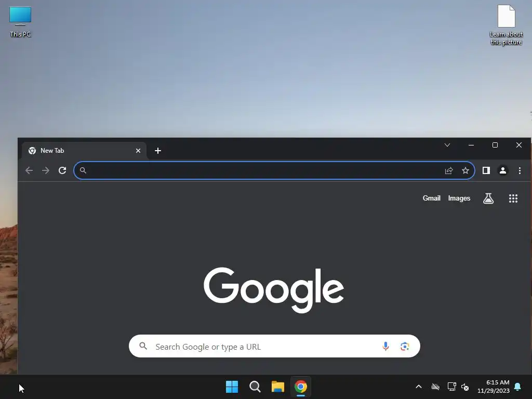Focus the Chrome address bar
The height and width of the screenshot is (399, 532).
[x=274, y=170]
